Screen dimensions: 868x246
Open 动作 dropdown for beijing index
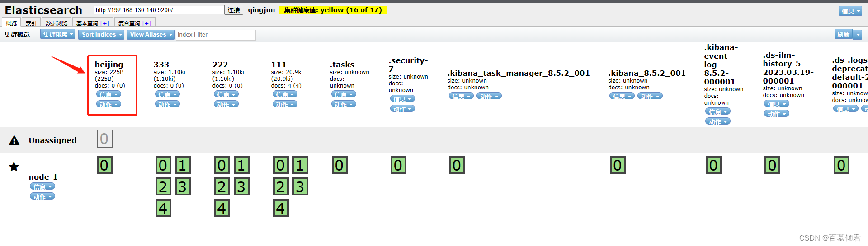[108, 104]
